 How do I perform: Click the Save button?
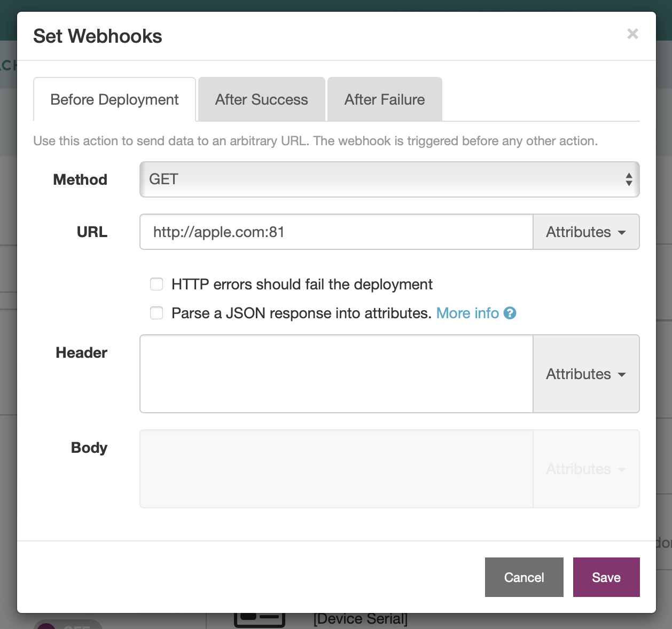point(606,577)
